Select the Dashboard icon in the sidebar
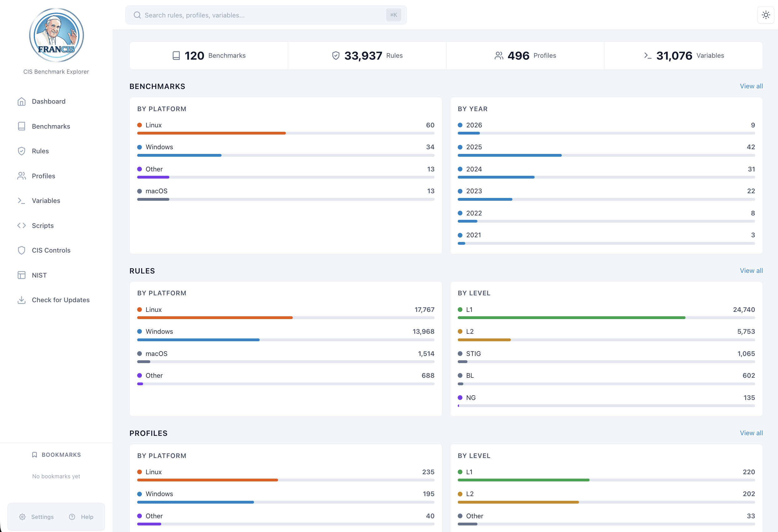 (x=22, y=101)
